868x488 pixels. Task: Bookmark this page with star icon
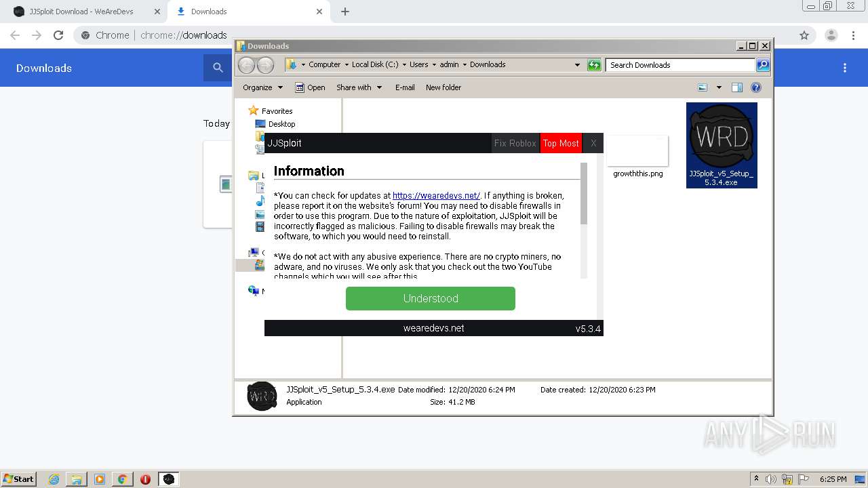(804, 35)
